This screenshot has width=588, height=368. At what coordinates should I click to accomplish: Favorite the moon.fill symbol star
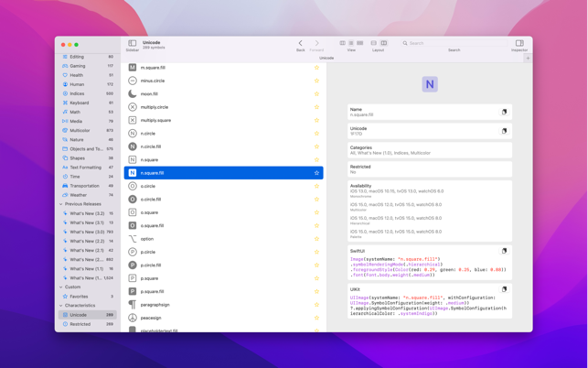pos(316,94)
